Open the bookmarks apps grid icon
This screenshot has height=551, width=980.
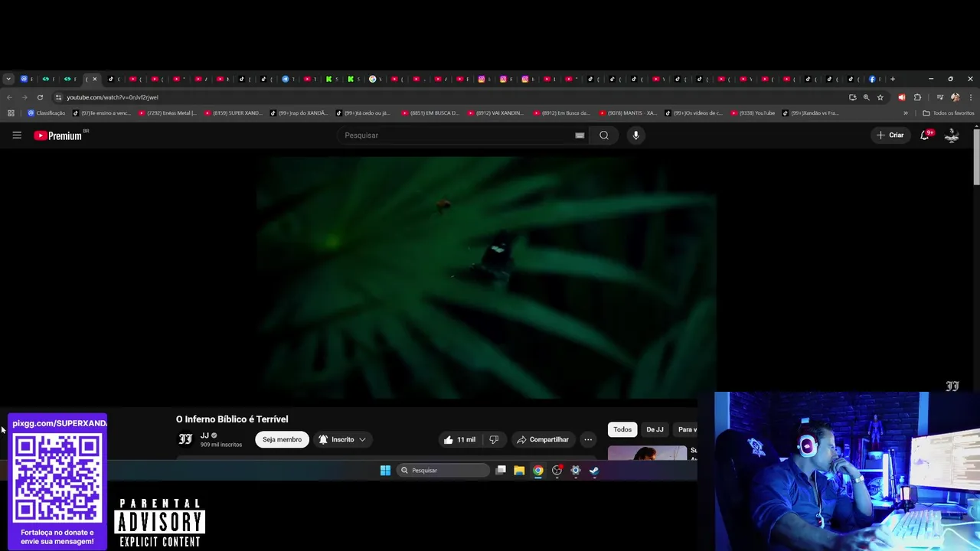(x=11, y=113)
